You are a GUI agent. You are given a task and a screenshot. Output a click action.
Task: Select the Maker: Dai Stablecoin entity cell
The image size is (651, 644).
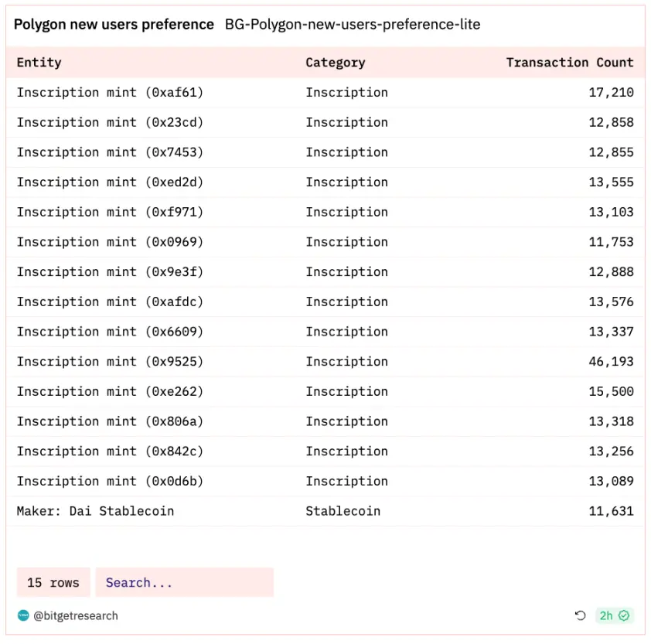click(95, 511)
